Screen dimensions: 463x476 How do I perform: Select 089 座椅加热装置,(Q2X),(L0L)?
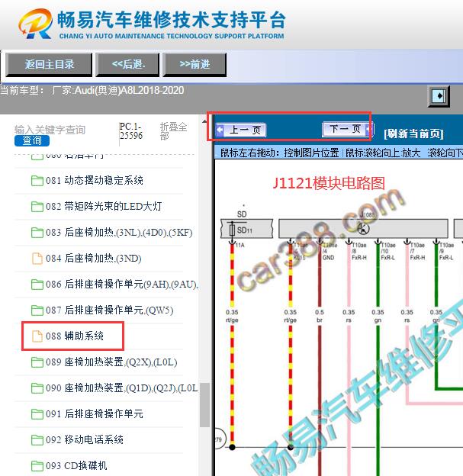pos(111,362)
